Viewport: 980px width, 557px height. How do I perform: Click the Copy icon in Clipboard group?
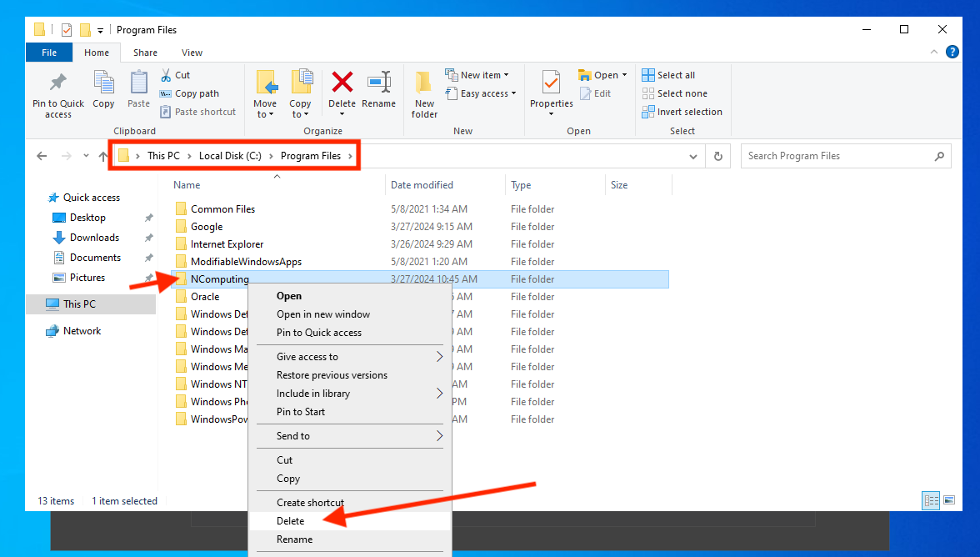103,82
